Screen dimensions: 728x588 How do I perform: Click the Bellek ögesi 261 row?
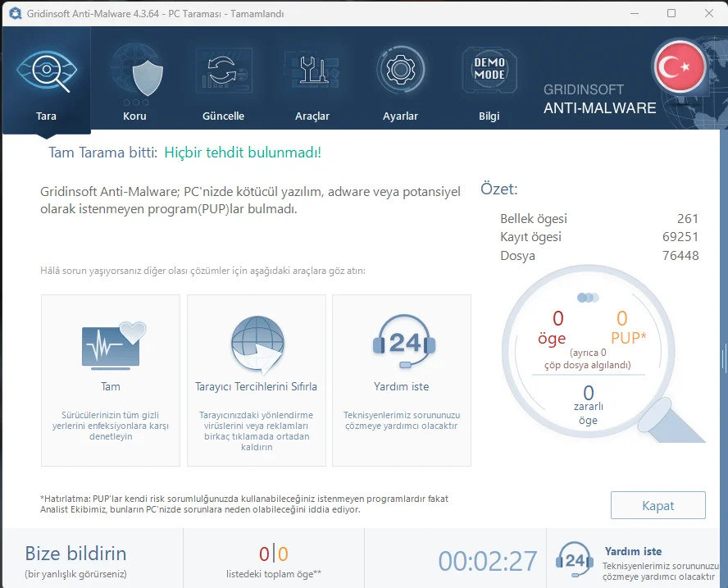tap(599, 219)
